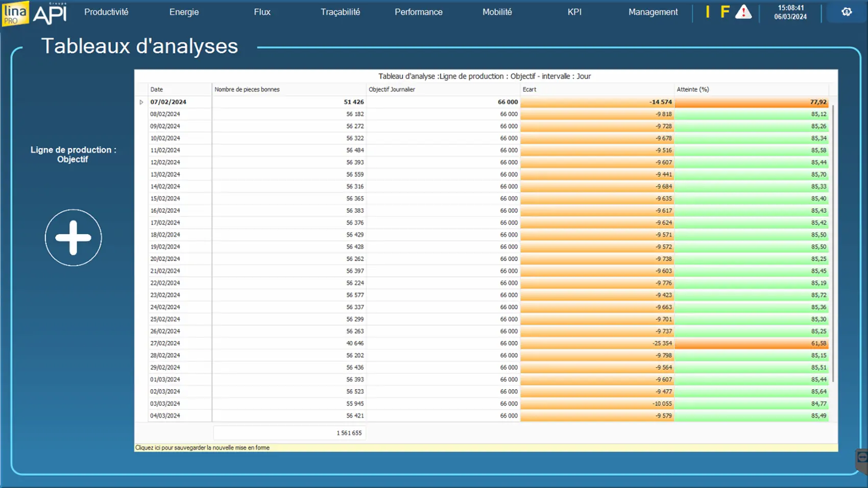The height and width of the screenshot is (488, 868).
Task: Click the large plus add-analysis icon
Action: [73, 238]
